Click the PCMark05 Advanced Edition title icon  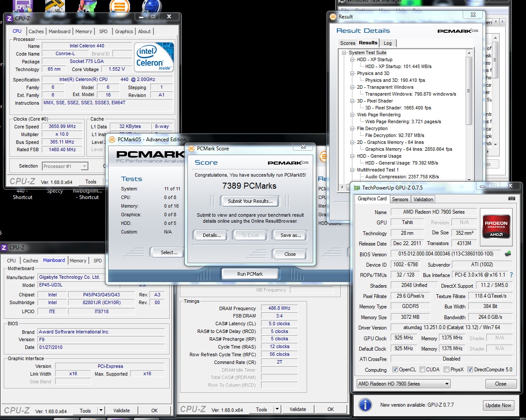pyautogui.click(x=112, y=139)
